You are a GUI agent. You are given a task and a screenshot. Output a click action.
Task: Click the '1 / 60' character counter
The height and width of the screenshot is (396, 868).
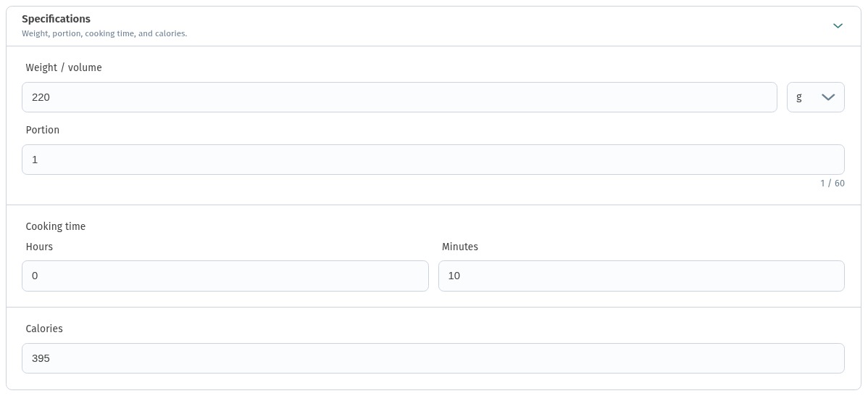(832, 183)
